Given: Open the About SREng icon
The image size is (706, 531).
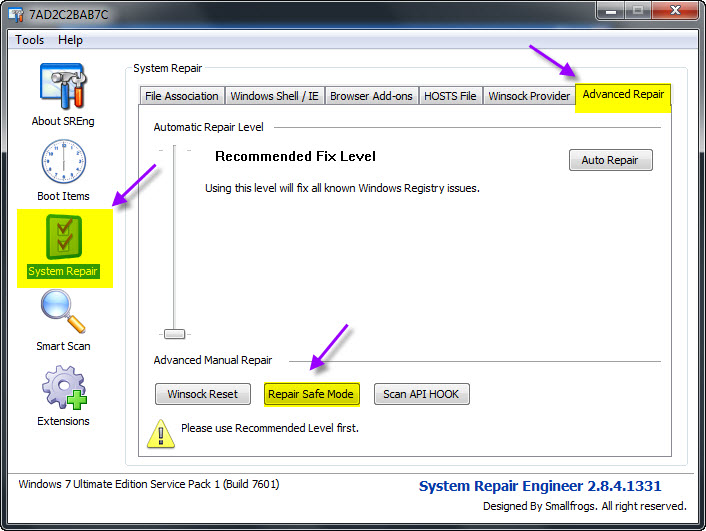Looking at the screenshot, I should pos(63,86).
